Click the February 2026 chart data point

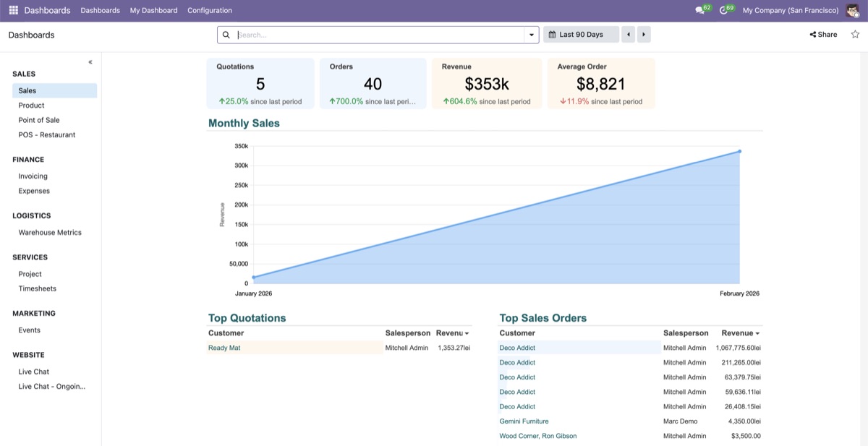[739, 151]
